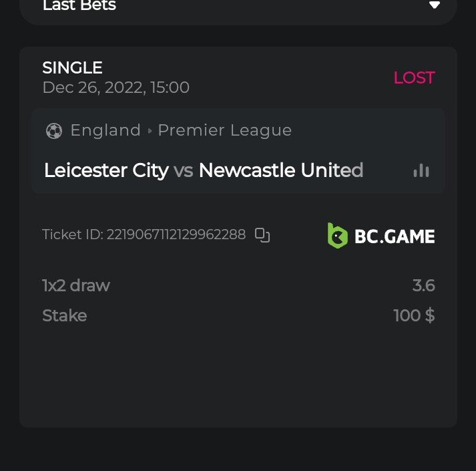
Task: Click the SINGLE bet type heading
Action: pyautogui.click(x=72, y=67)
